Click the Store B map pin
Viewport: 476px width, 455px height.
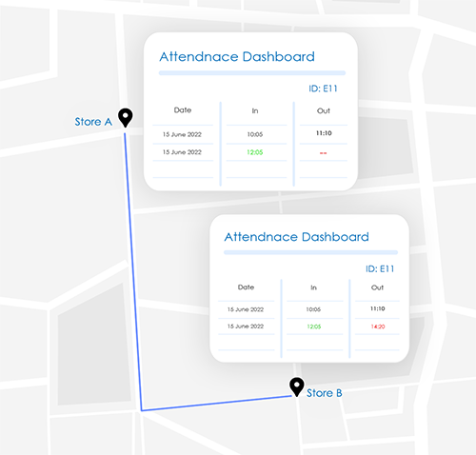(297, 386)
